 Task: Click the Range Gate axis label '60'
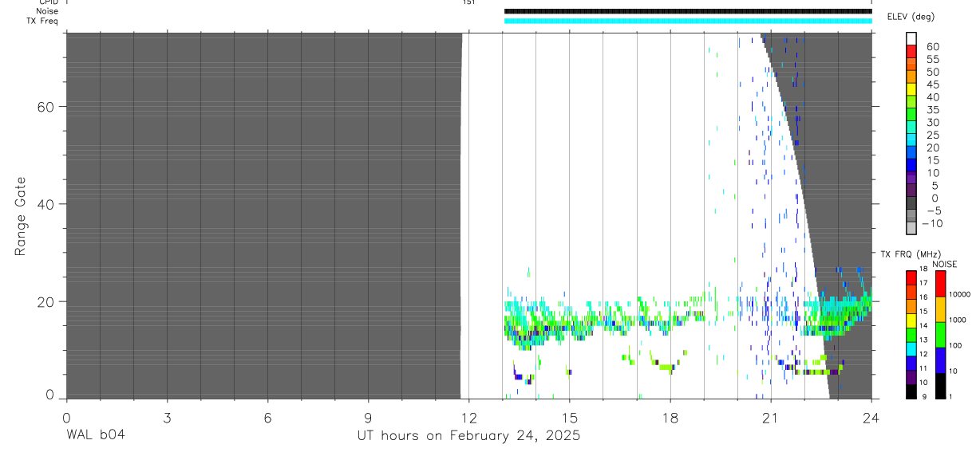46,106
